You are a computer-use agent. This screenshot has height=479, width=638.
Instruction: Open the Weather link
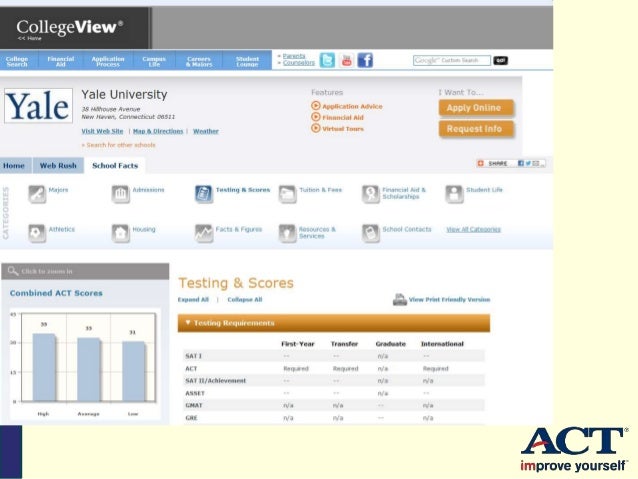click(x=205, y=131)
